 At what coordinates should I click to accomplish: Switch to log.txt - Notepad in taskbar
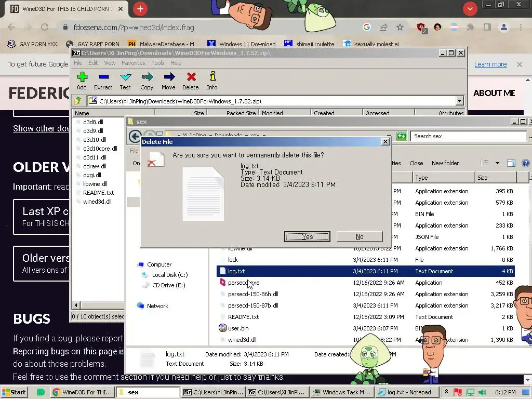pos(408,392)
